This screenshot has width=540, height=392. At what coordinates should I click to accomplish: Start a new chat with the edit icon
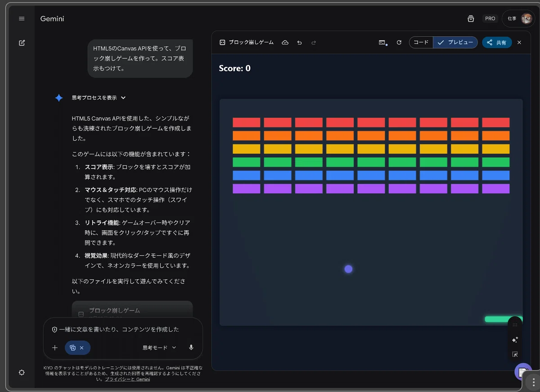[22, 43]
